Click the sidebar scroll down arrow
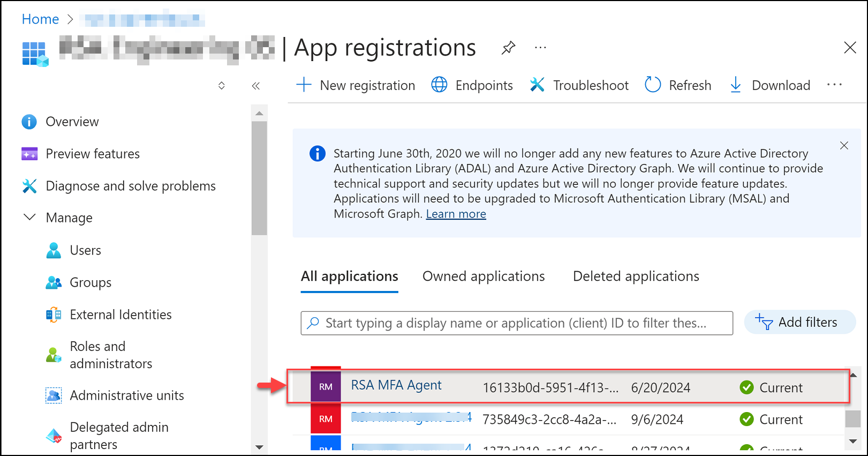 (x=259, y=447)
